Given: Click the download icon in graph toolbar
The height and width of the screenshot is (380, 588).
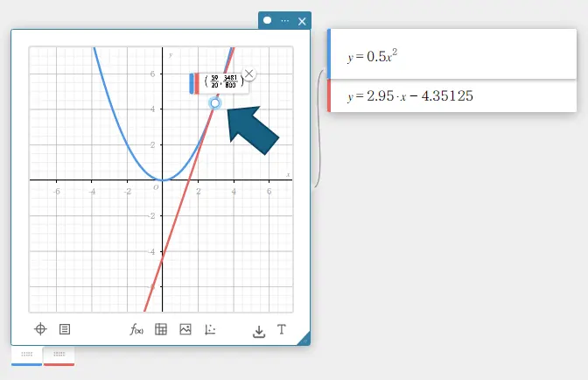Looking at the screenshot, I should 258,330.
